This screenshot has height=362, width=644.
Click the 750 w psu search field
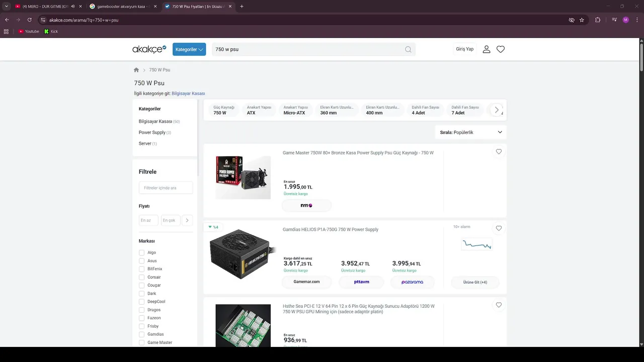[x=308, y=49]
